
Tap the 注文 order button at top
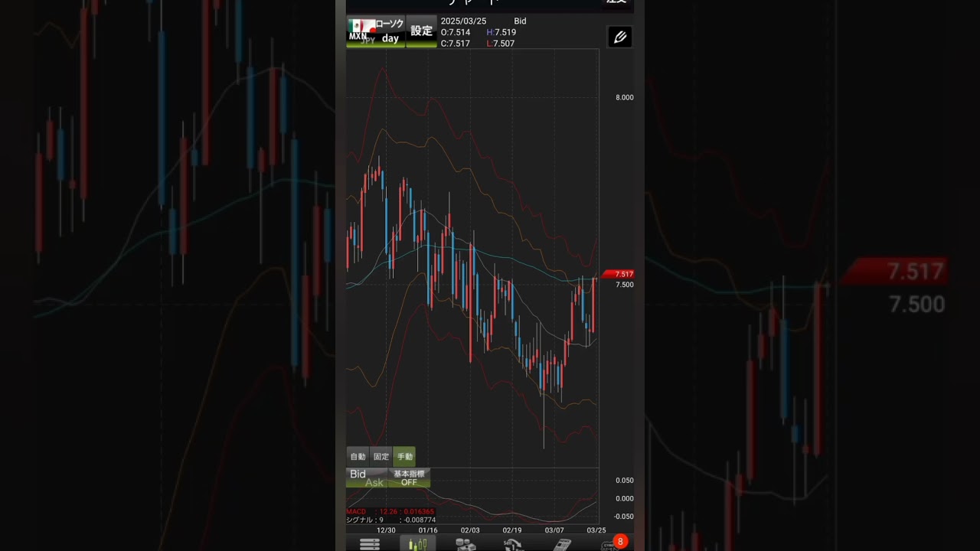tap(616, 3)
